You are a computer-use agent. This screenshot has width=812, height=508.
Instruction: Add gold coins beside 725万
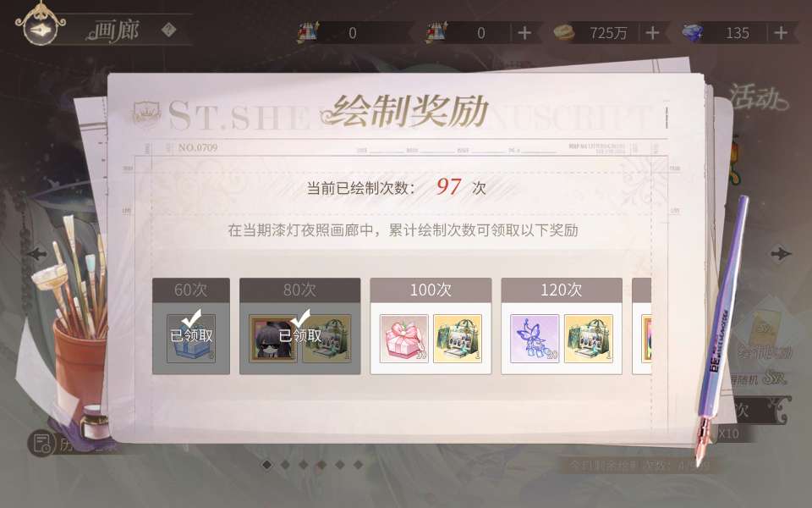[652, 33]
